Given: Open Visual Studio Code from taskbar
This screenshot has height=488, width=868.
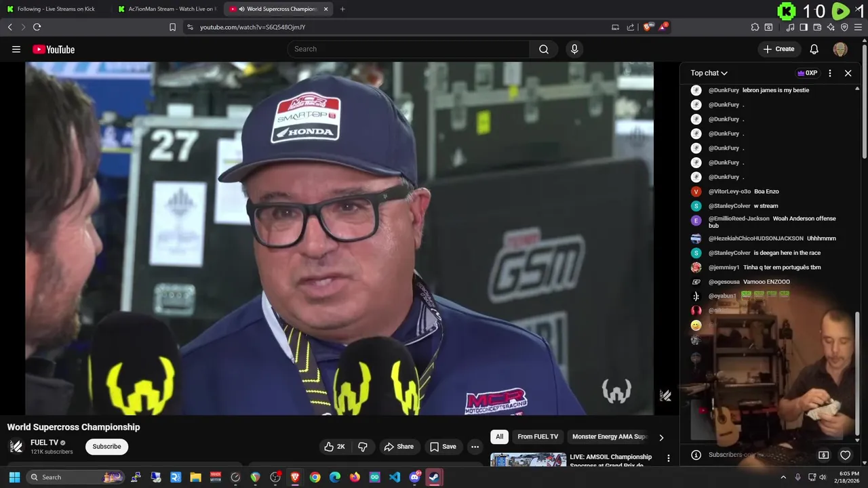Looking at the screenshot, I should coord(395,477).
